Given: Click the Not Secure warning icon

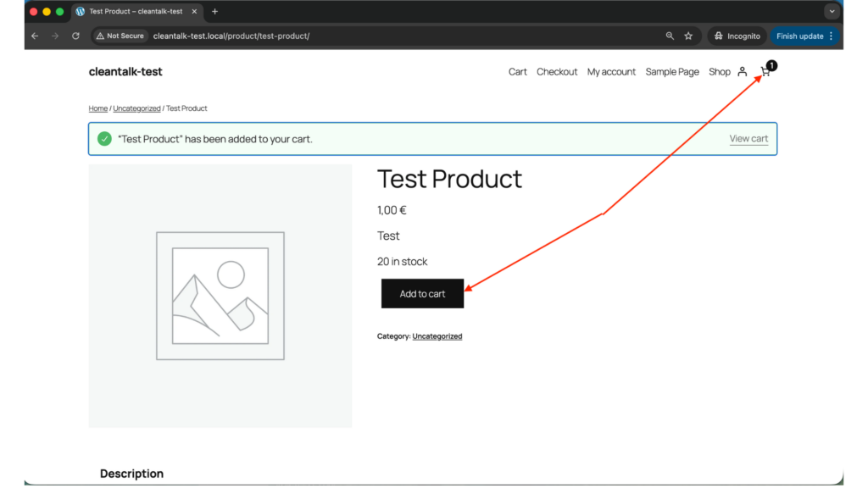Looking at the screenshot, I should pos(99,36).
